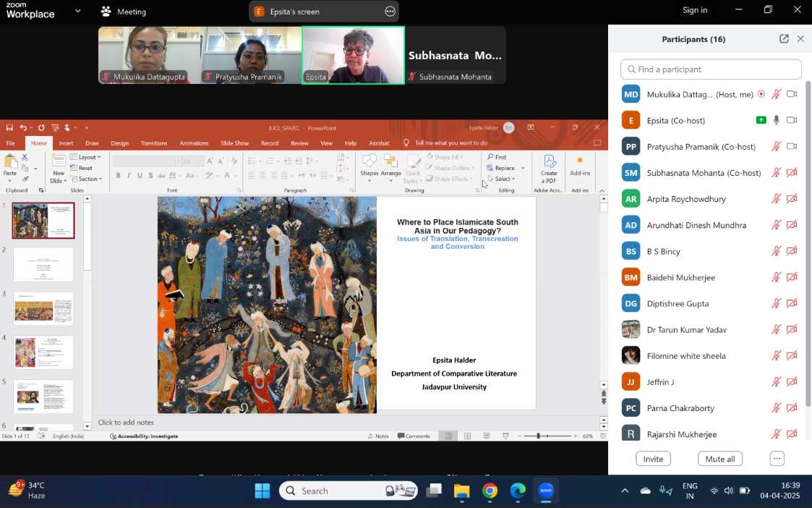
Task: Open the font size dropdown showing 24
Action: tap(201, 161)
